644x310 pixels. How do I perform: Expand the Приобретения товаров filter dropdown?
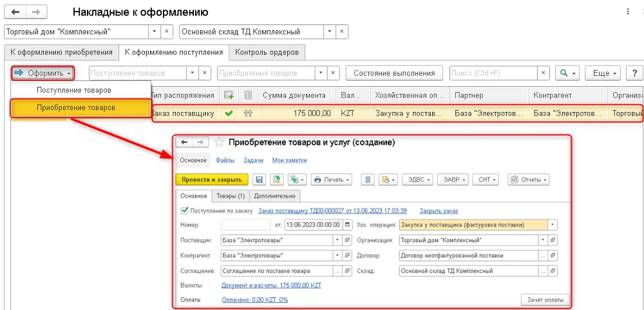click(321, 73)
